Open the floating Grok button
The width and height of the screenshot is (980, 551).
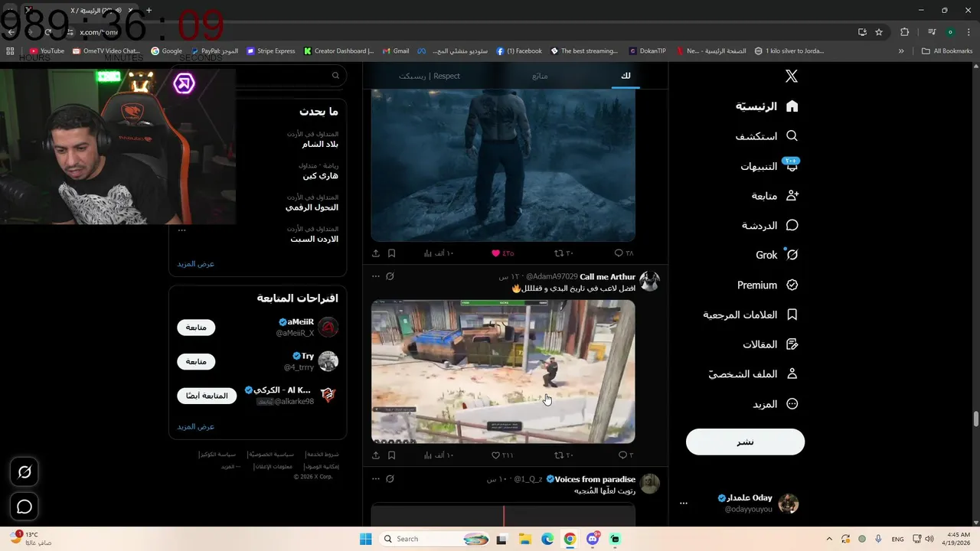[24, 472]
